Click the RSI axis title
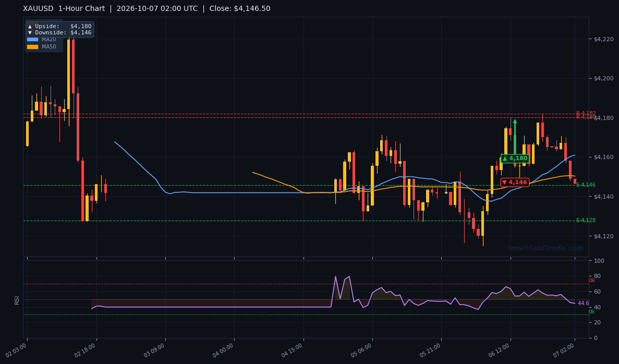Image resolution: width=619 pixels, height=364 pixels. point(17,300)
